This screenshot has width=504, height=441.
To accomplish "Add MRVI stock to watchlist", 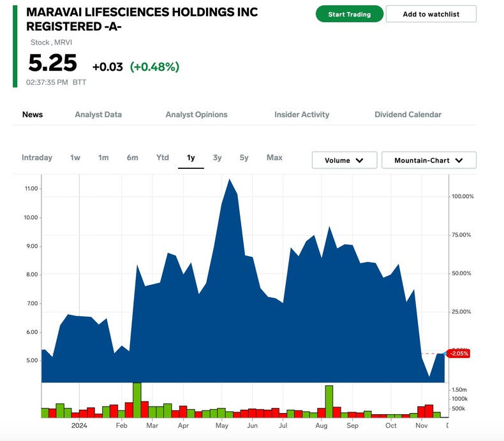I will click(431, 14).
